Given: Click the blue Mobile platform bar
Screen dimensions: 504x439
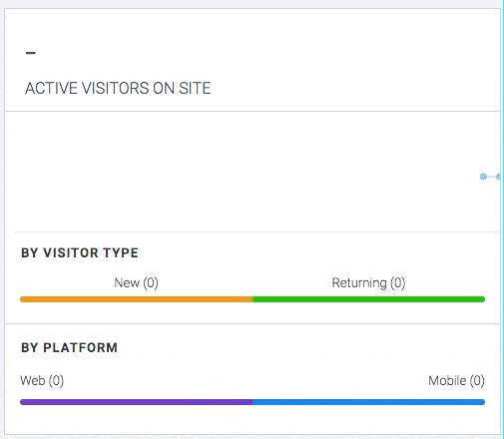Looking at the screenshot, I should tap(369, 402).
